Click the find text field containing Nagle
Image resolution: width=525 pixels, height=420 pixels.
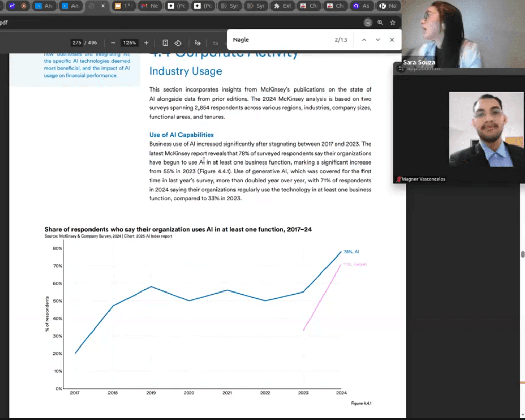281,40
